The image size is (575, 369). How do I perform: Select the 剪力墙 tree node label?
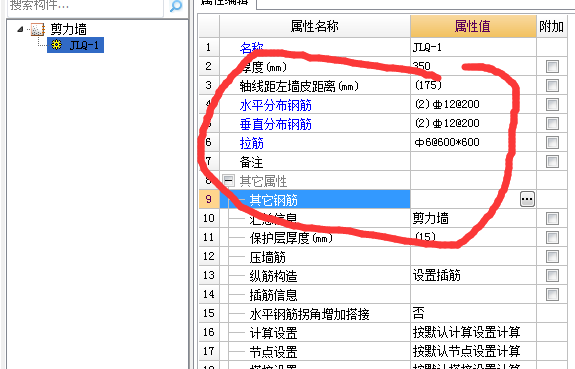pos(68,29)
